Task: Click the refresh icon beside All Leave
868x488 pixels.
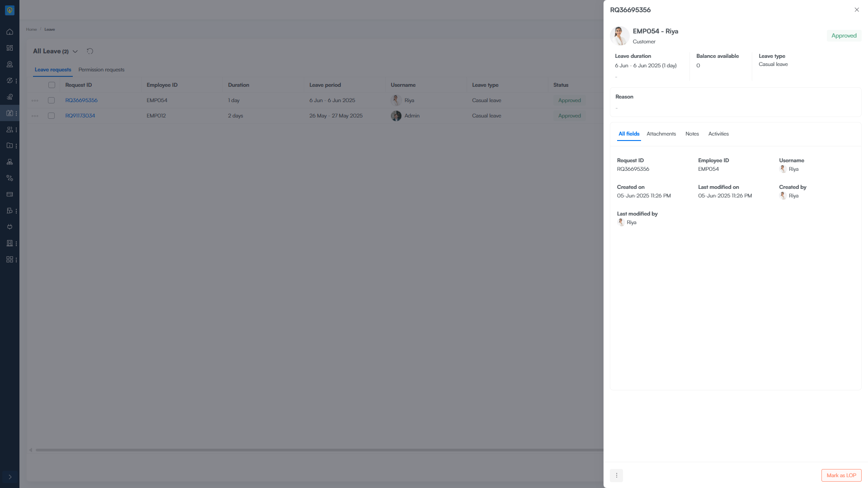Action: [90, 51]
